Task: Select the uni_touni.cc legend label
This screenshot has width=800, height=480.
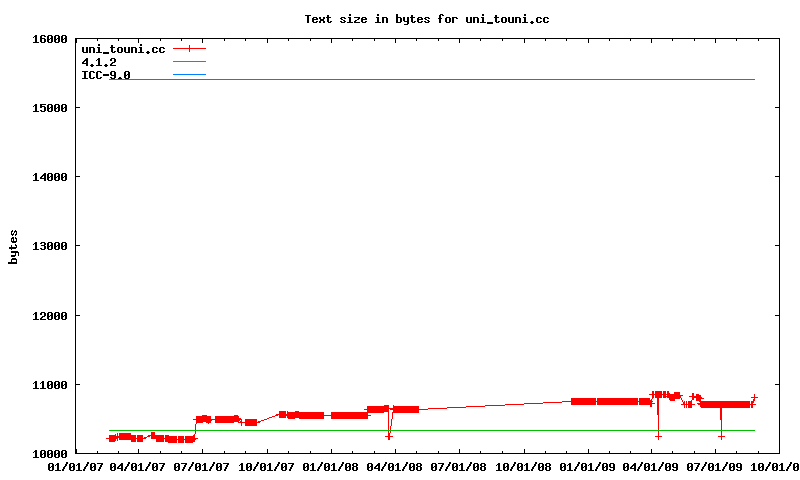Action: (x=123, y=48)
